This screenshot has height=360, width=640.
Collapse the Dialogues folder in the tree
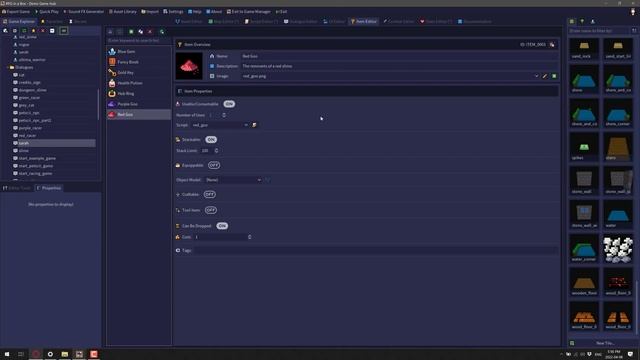8,67
